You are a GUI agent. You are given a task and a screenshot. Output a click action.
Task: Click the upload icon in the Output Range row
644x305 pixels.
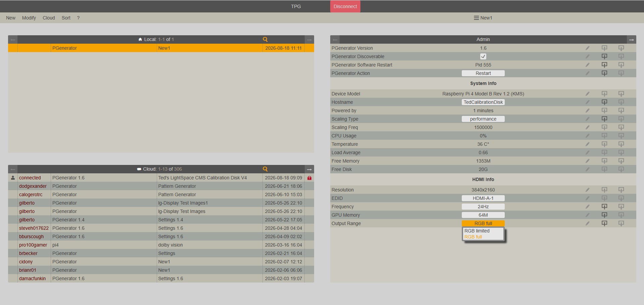click(604, 223)
